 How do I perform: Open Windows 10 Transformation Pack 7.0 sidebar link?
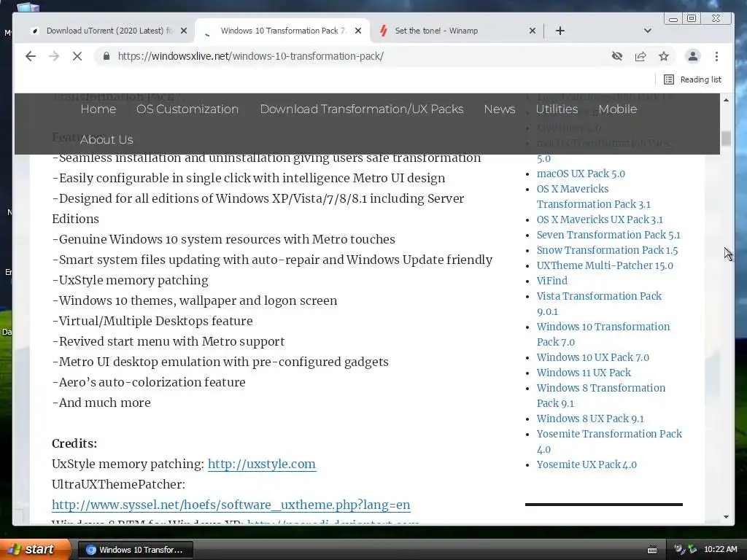tap(603, 334)
